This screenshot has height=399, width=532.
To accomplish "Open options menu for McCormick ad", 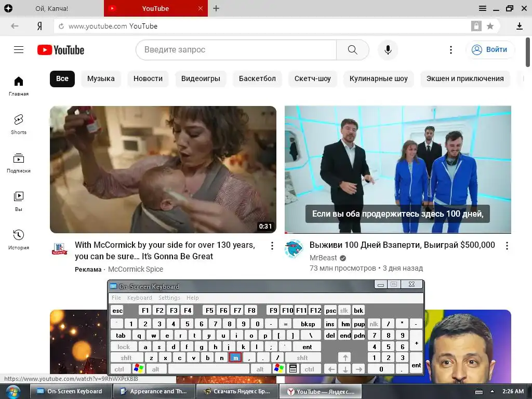I will [272, 246].
